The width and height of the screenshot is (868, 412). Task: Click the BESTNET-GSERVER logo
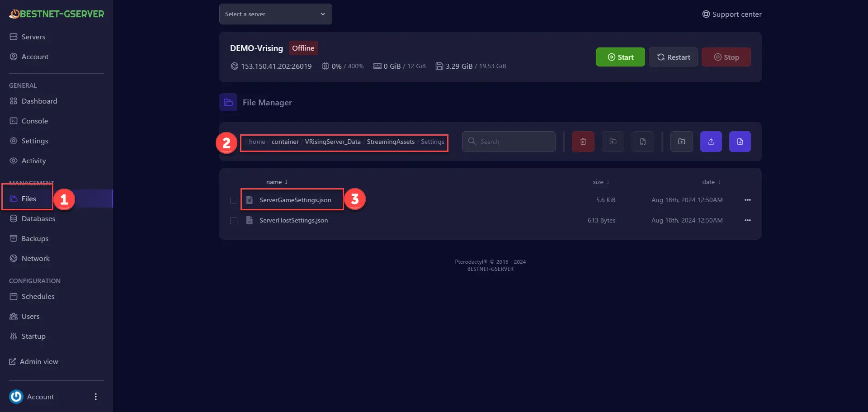[x=57, y=14]
